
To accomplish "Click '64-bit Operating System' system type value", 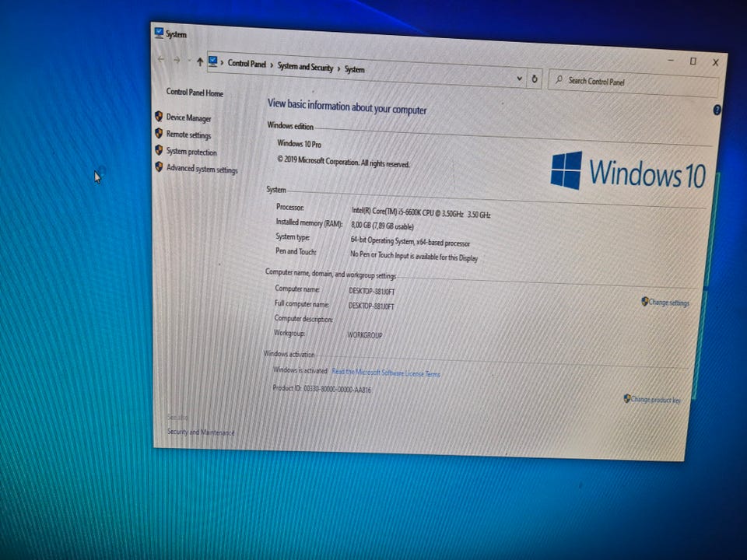I will (x=381, y=240).
